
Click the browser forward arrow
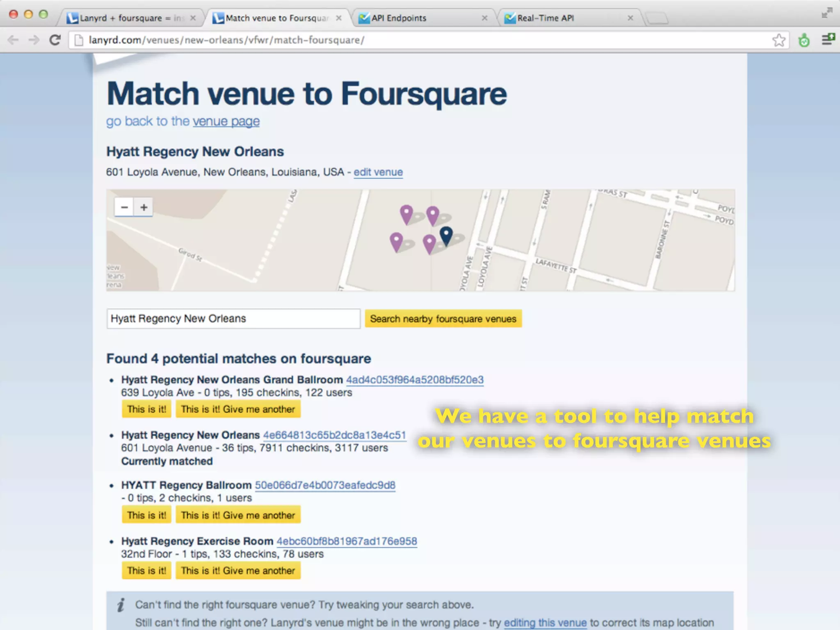(34, 40)
